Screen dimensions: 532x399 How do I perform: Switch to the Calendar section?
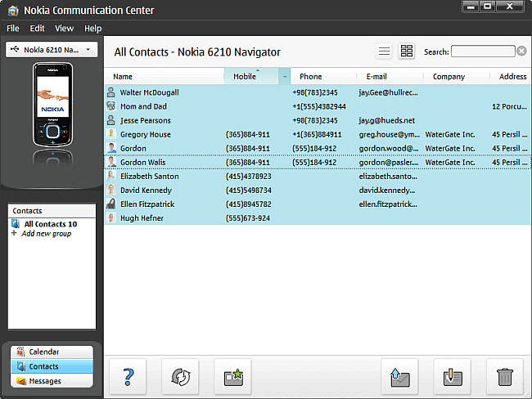click(x=52, y=352)
